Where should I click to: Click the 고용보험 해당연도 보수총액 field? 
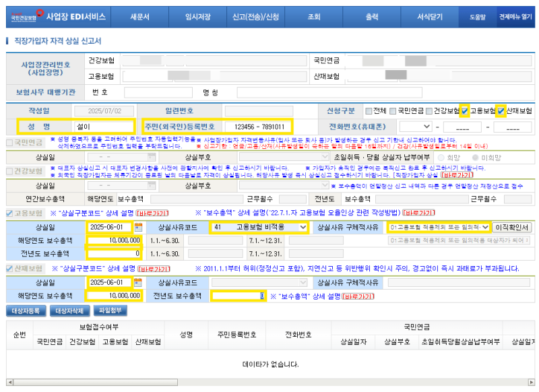(x=115, y=240)
